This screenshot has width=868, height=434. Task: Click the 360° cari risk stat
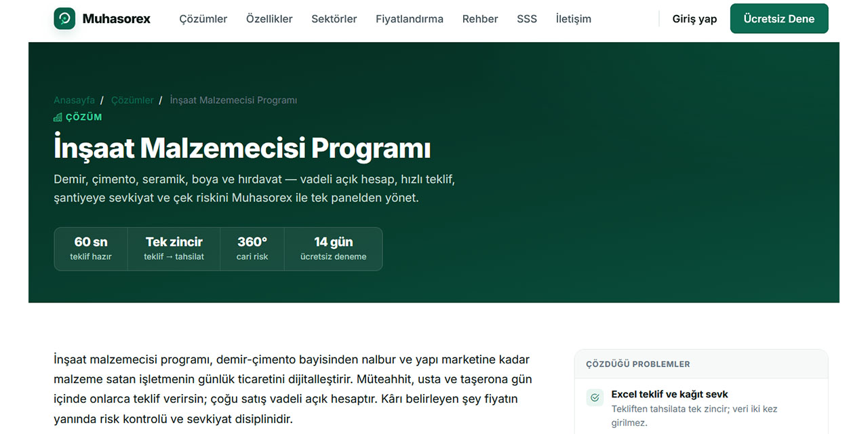[252, 249]
